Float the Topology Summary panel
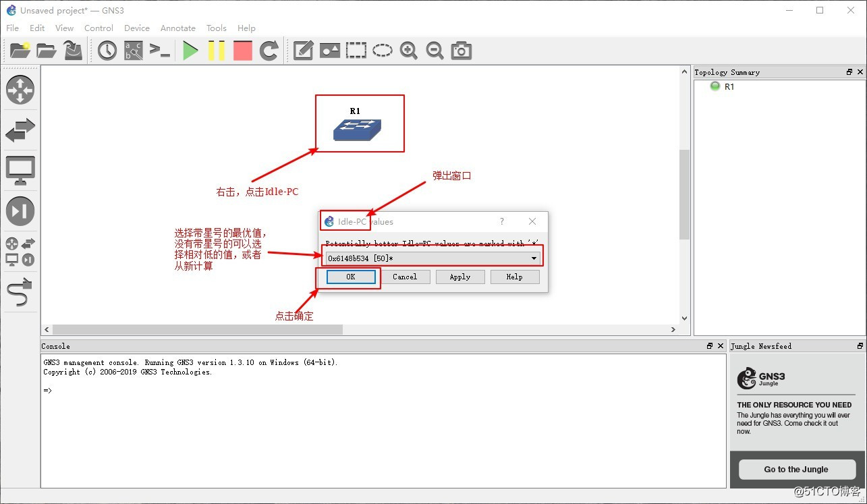The image size is (867, 504). point(849,72)
